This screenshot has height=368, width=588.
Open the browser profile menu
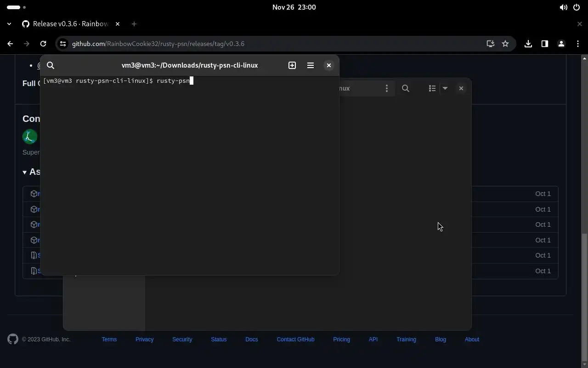(561, 44)
